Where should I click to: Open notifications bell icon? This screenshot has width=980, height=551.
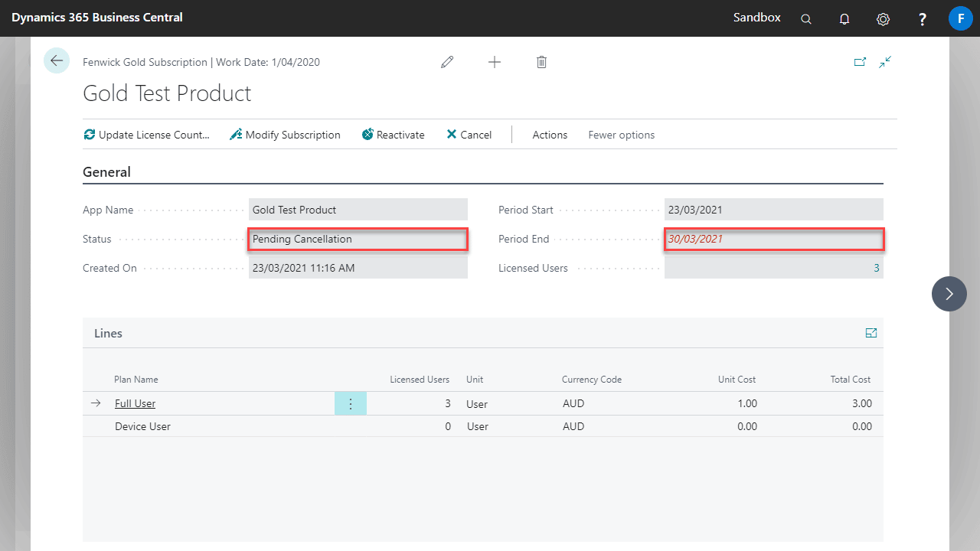click(x=844, y=19)
